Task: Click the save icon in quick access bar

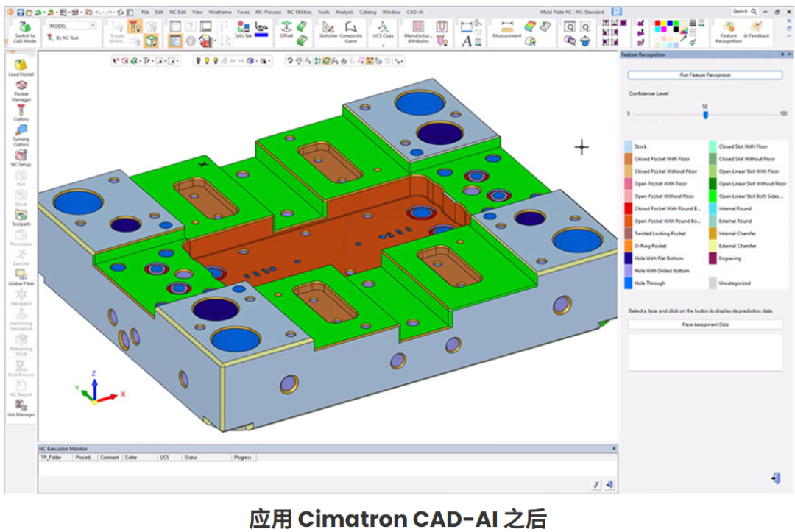Action: pyautogui.click(x=21, y=12)
